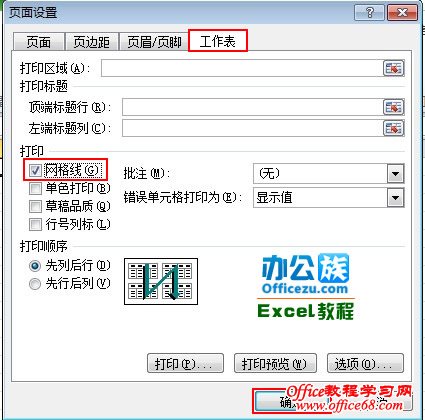Enable the 单色打印 checkbox
The image size is (425, 420).
click(35, 189)
